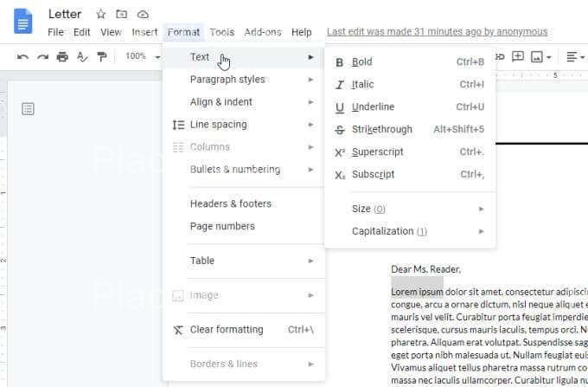Open the last edit history link

tap(437, 32)
